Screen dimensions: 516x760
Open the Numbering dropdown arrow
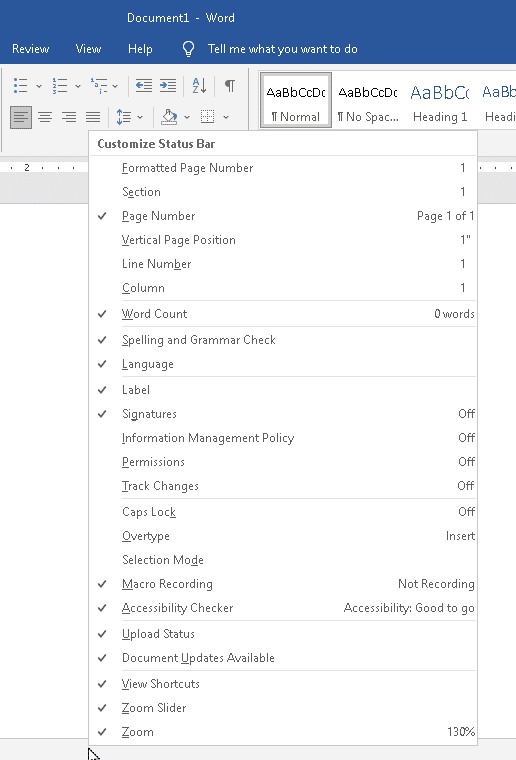78,87
